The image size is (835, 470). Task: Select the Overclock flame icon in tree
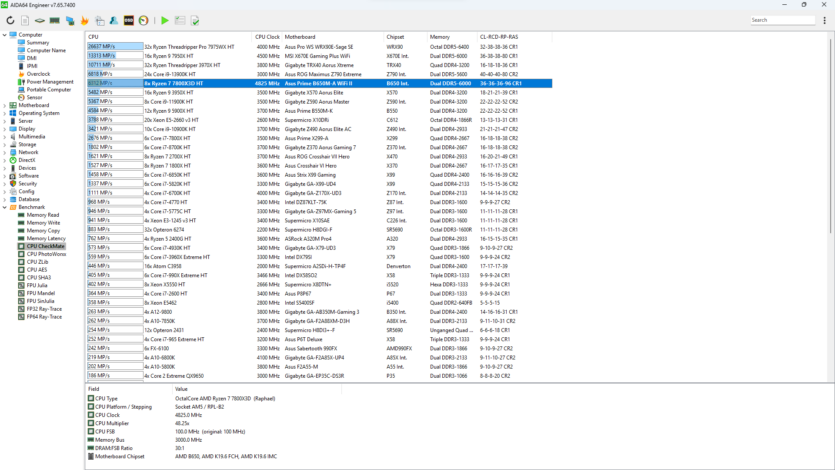[21, 74]
